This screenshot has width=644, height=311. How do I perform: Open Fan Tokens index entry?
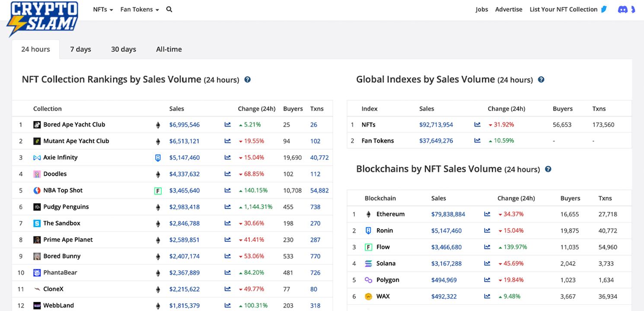pos(378,140)
